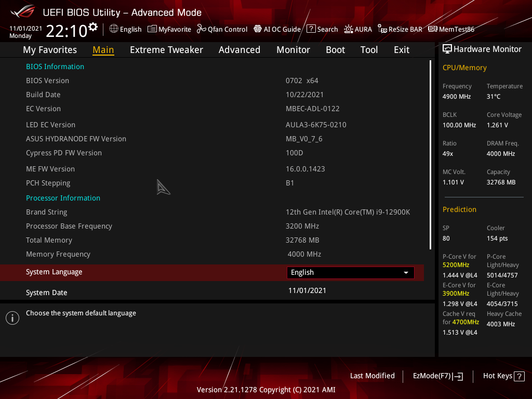
Task: Select the System Language row
Action: [212, 272]
